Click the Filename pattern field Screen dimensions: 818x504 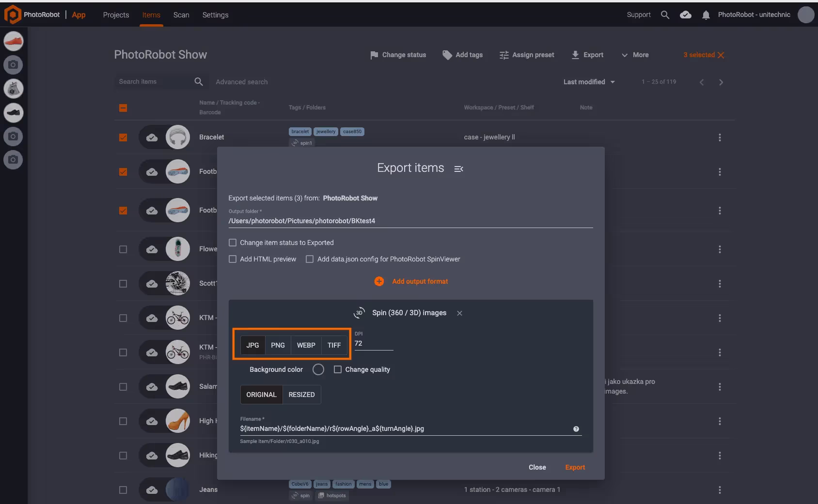(x=406, y=428)
